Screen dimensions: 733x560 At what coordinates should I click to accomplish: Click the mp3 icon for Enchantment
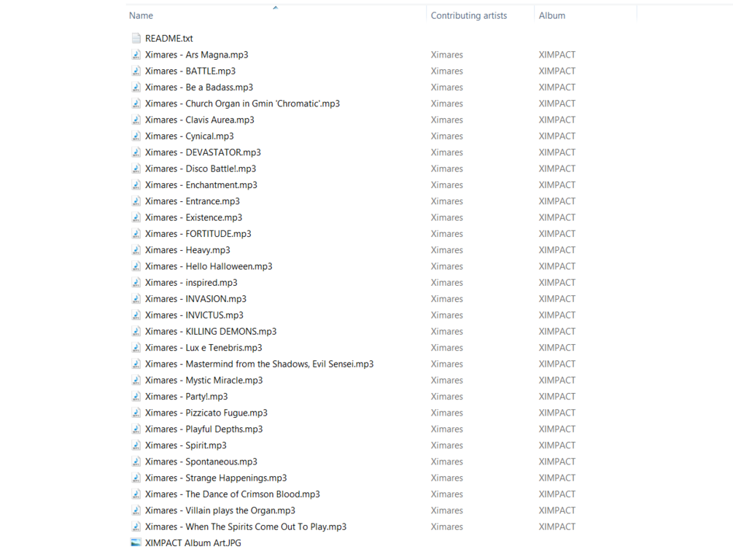coord(136,184)
